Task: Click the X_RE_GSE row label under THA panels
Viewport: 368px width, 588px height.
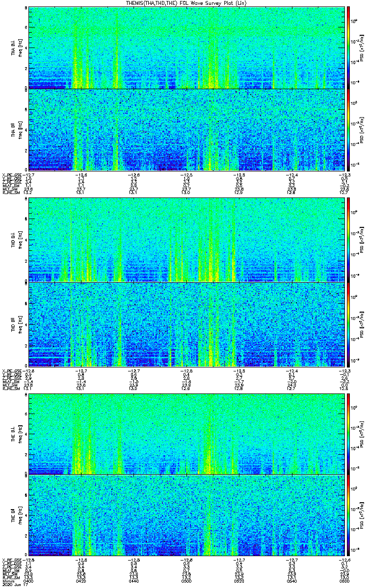Action: [x=11, y=175]
